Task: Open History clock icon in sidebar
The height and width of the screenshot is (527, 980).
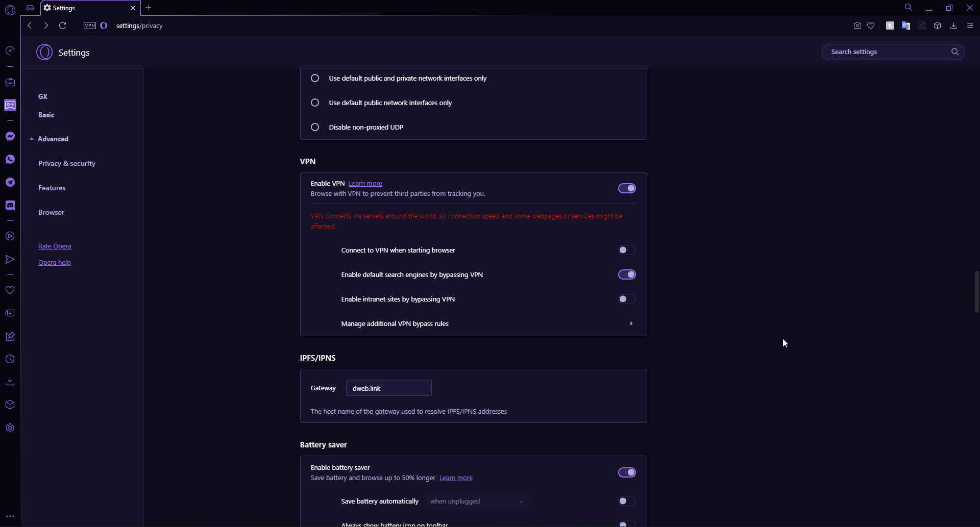Action: (x=10, y=359)
